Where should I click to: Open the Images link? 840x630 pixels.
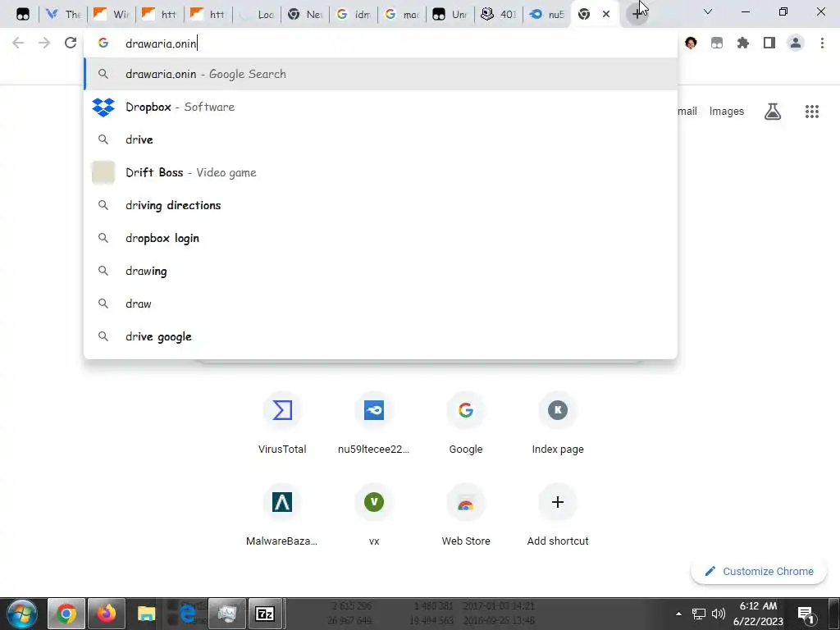727,112
